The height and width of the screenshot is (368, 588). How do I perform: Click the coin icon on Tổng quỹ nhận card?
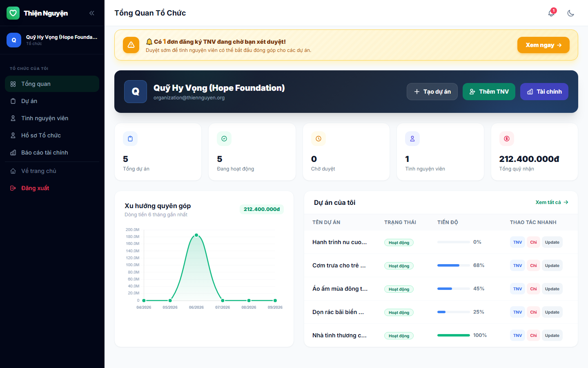[507, 139]
